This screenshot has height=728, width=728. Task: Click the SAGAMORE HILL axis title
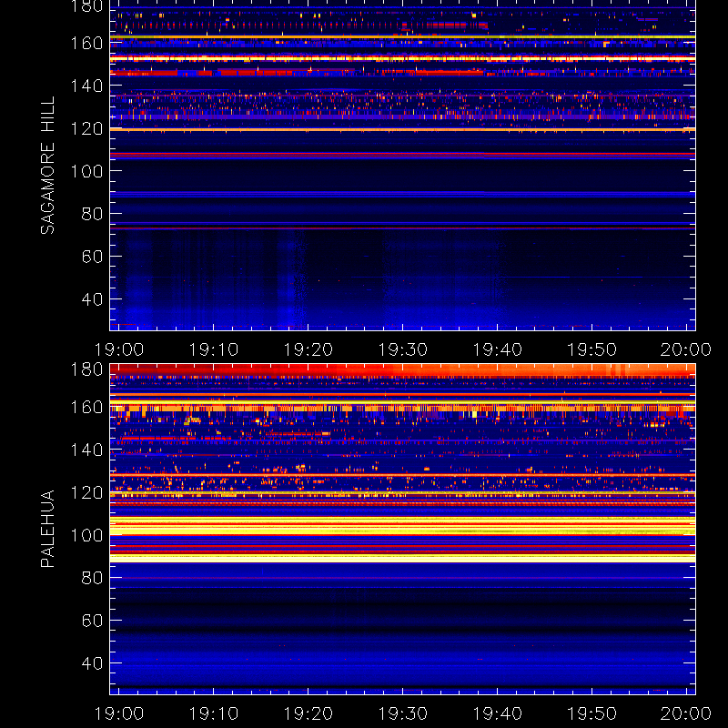pos(48,166)
